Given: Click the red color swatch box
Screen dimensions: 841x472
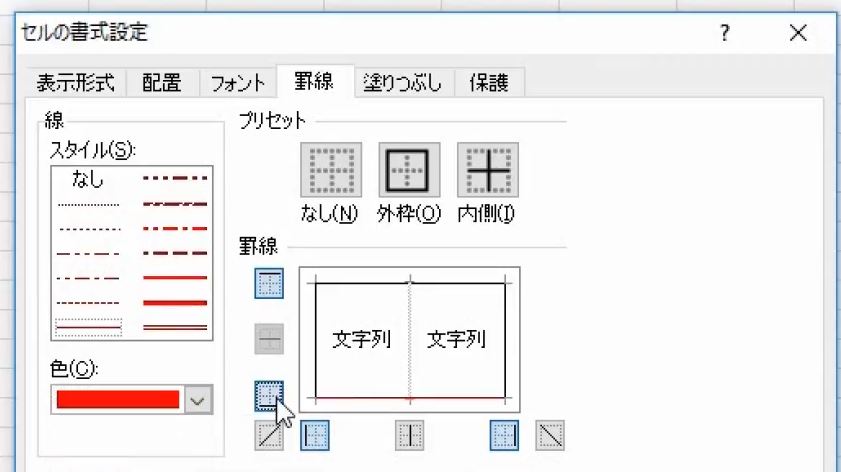Looking at the screenshot, I should [117, 400].
